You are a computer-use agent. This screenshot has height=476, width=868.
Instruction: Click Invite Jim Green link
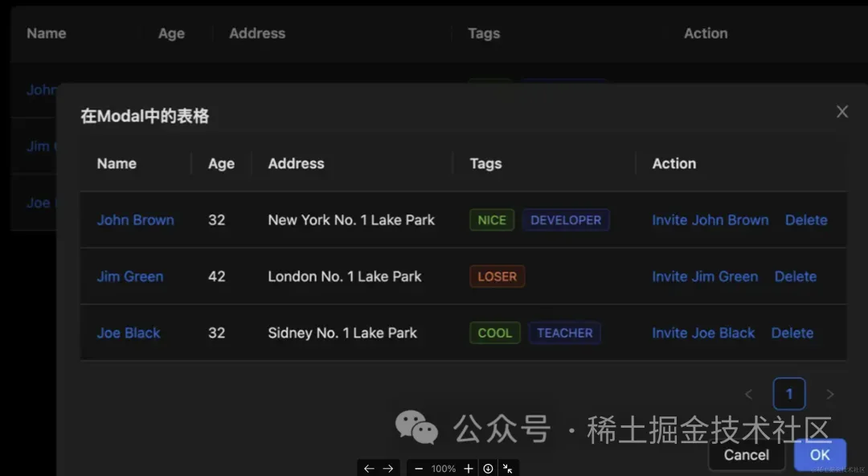pos(705,277)
